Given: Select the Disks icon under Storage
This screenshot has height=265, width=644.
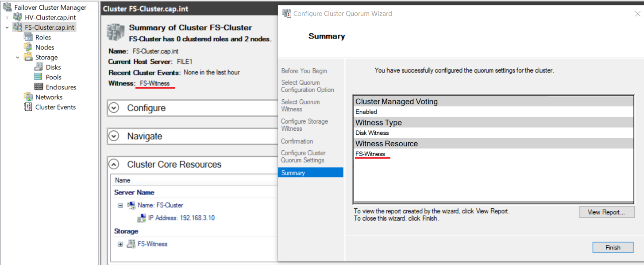Looking at the screenshot, I should 39,67.
